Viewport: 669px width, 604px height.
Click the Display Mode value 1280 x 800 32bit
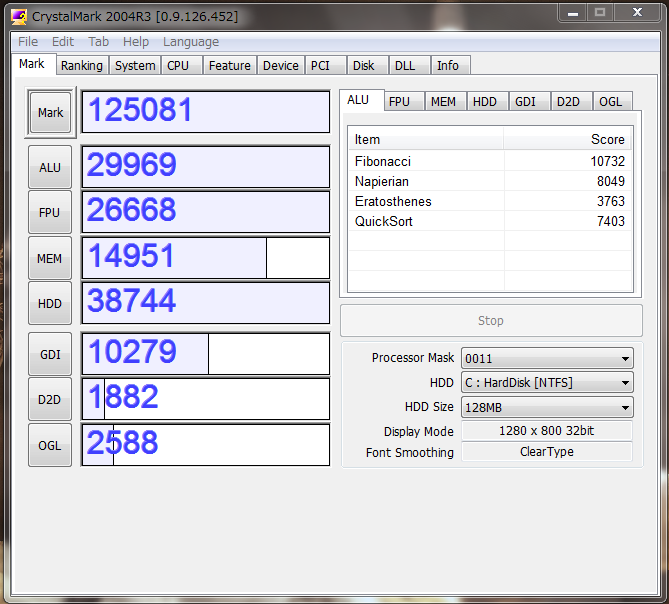tap(547, 431)
